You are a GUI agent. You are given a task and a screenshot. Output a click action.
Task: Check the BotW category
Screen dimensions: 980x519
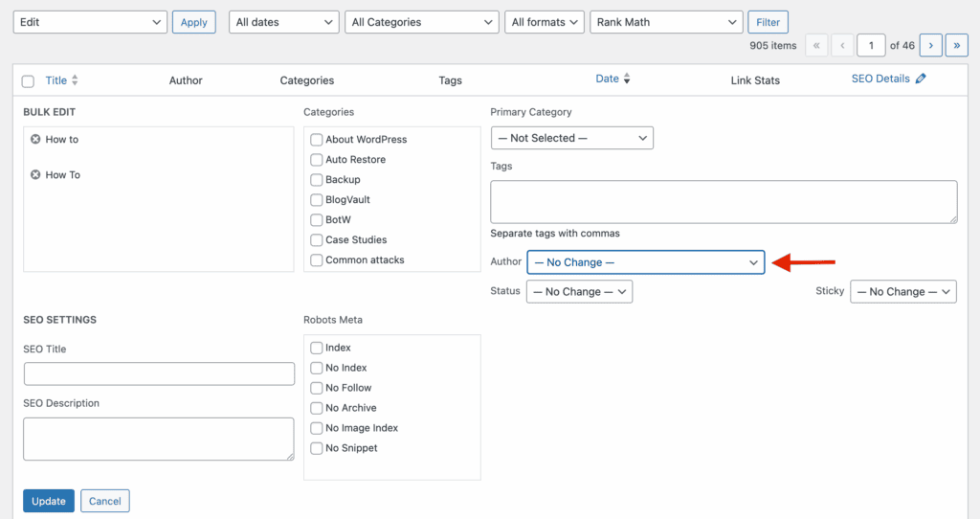317,219
